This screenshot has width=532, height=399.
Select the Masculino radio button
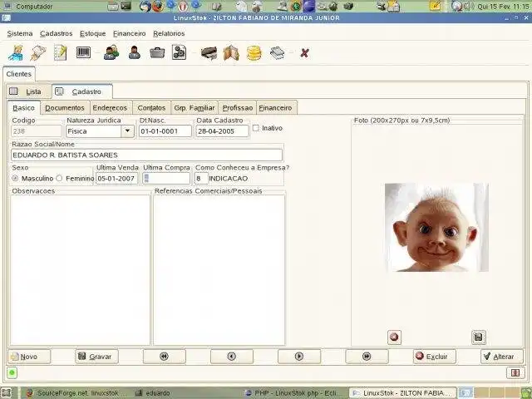(x=15, y=178)
